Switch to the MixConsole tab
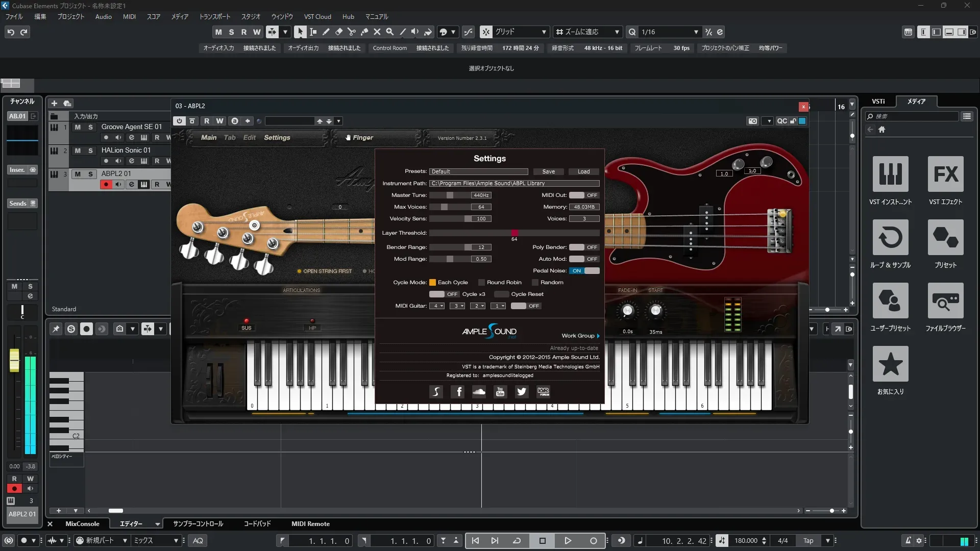Image resolution: width=980 pixels, height=551 pixels. pos(82,524)
